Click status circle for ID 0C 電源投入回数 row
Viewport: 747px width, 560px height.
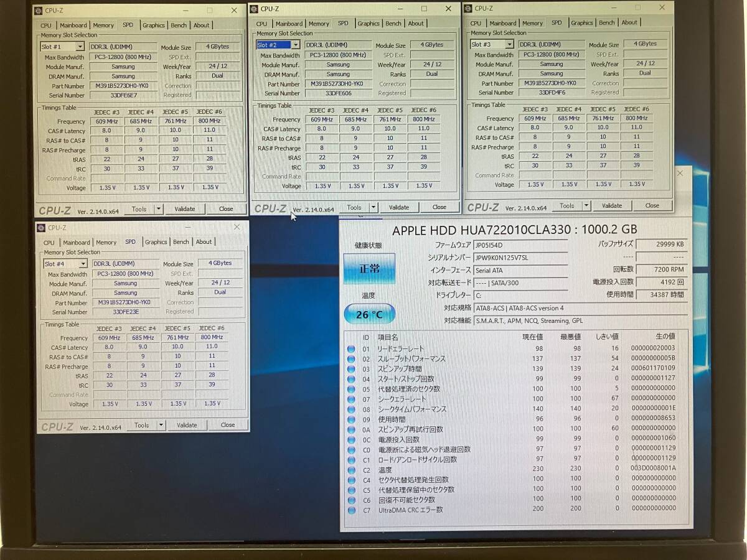point(352,439)
